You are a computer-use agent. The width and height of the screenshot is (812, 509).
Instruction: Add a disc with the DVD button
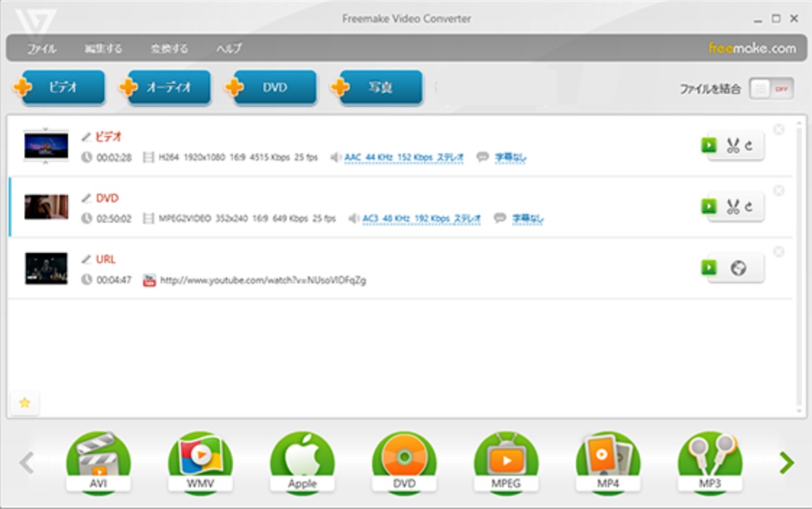(271, 87)
